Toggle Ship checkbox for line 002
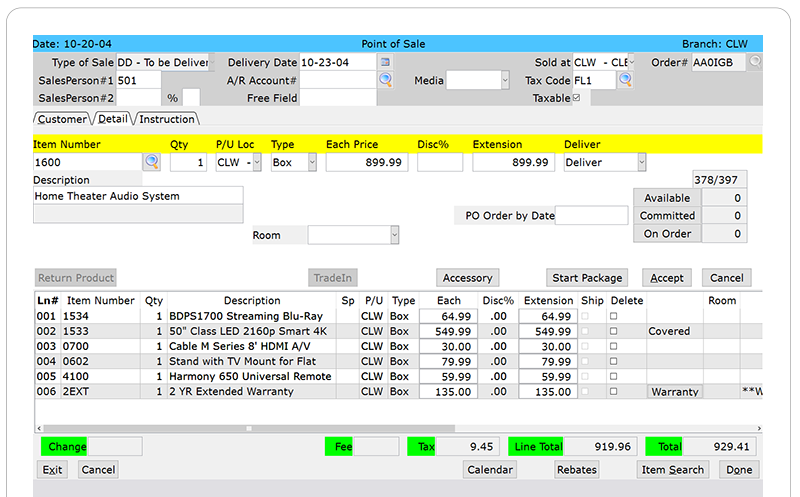The width and height of the screenshot is (800, 497). pyautogui.click(x=585, y=331)
